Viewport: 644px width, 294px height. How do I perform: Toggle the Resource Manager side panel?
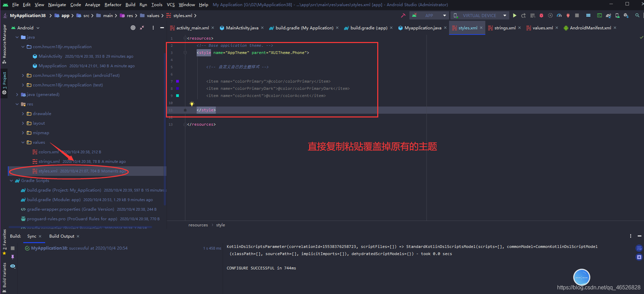[x=4, y=44]
